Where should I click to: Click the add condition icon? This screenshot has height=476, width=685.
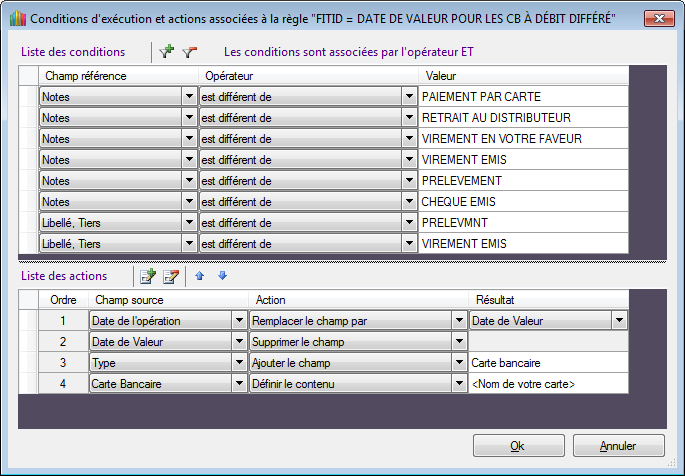167,52
